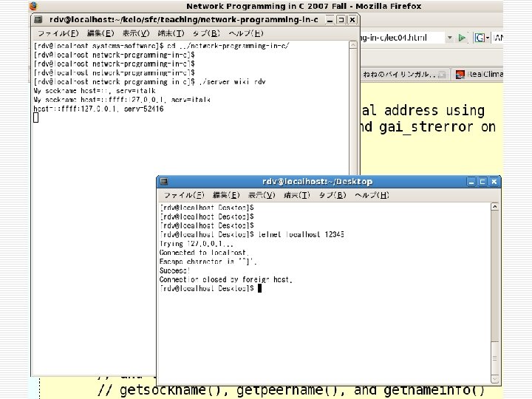Minimize the network-programming terminal window
This screenshot has width=532, height=399.
330,20
